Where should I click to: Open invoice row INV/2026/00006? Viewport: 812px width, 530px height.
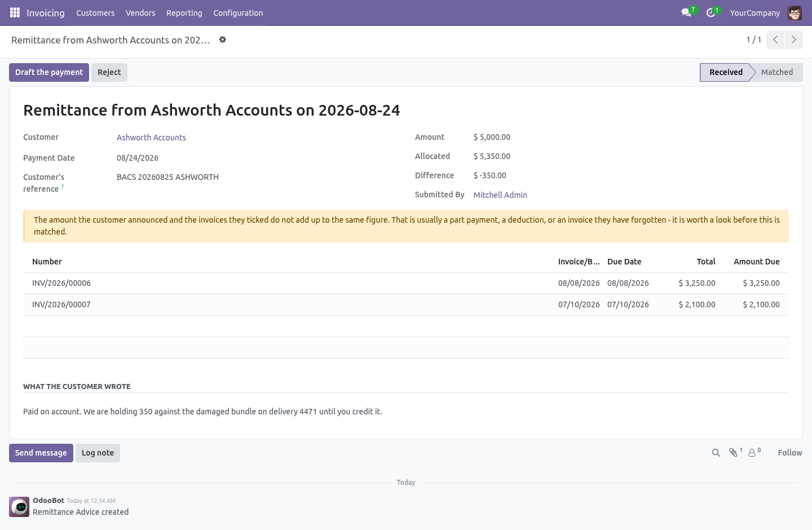406,283
